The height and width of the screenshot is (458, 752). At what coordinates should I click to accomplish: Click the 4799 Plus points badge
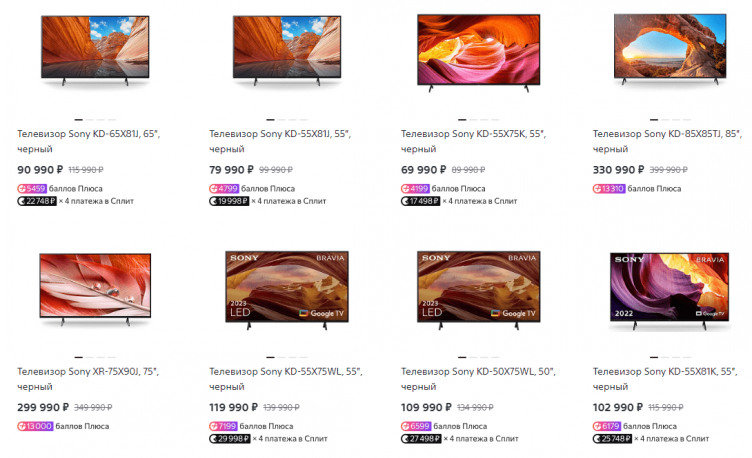click(x=224, y=188)
